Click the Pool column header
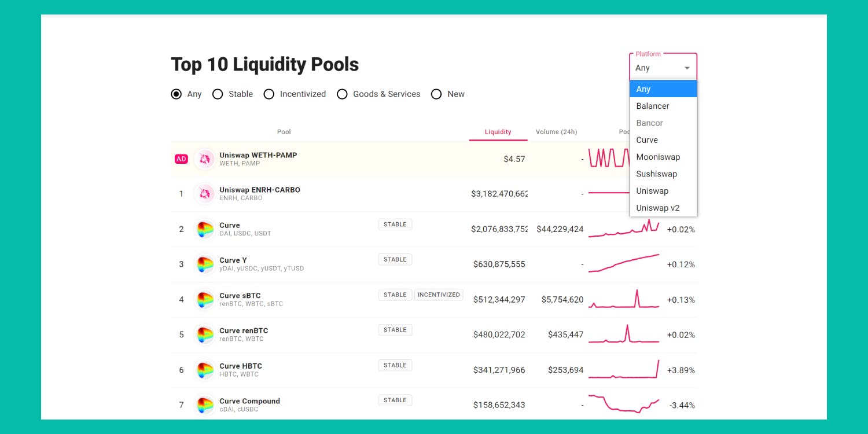This screenshot has height=434, width=868. click(284, 132)
